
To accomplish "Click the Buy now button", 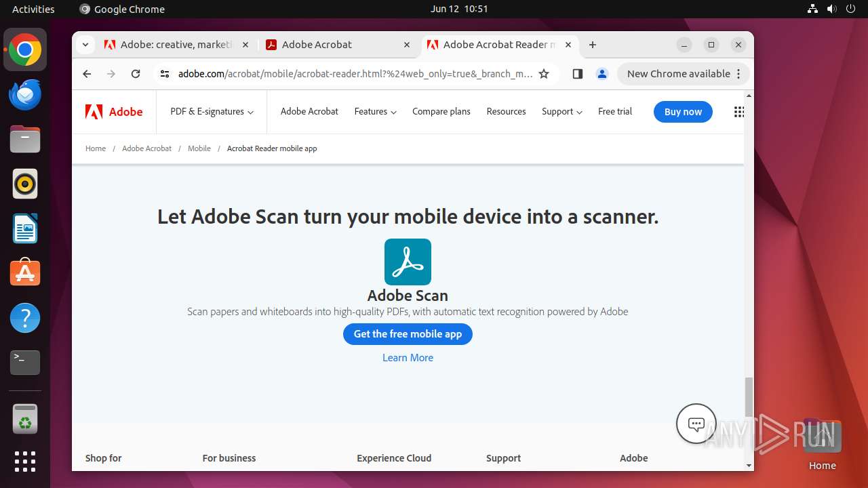I will 683,112.
